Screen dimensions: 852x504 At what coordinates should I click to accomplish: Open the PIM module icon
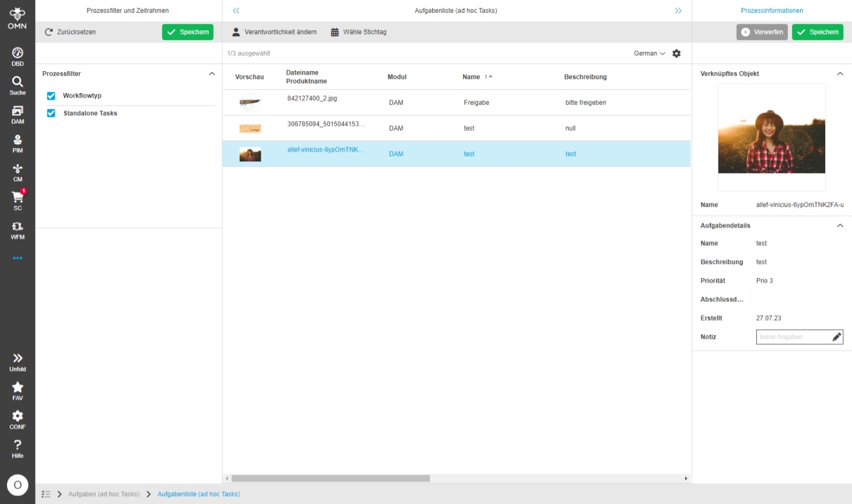pyautogui.click(x=17, y=143)
